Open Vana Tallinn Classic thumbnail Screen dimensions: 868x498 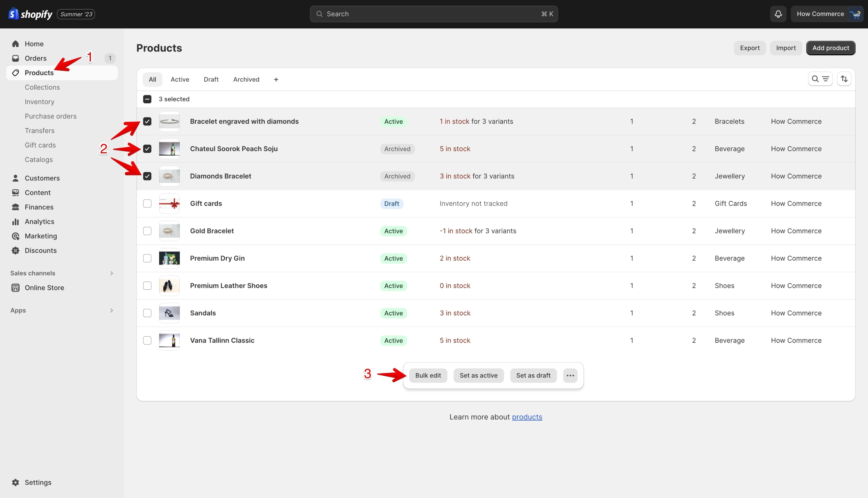[169, 340]
